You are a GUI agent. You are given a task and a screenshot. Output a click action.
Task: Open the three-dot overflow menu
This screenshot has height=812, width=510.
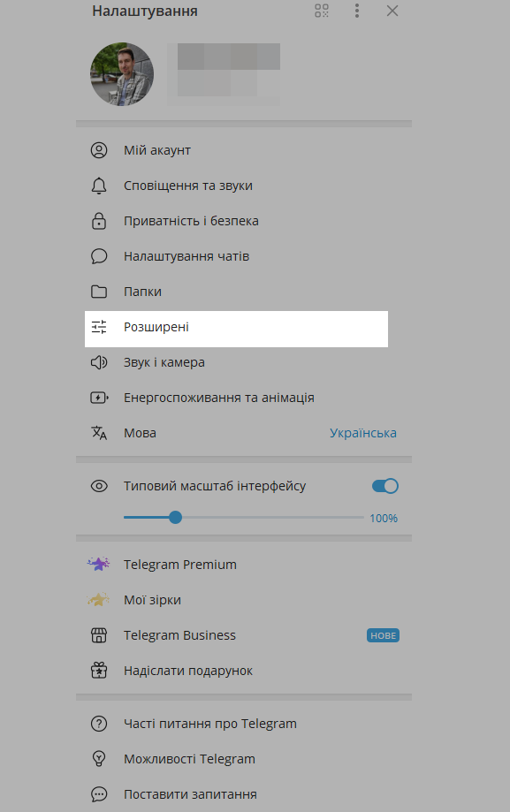tap(356, 11)
